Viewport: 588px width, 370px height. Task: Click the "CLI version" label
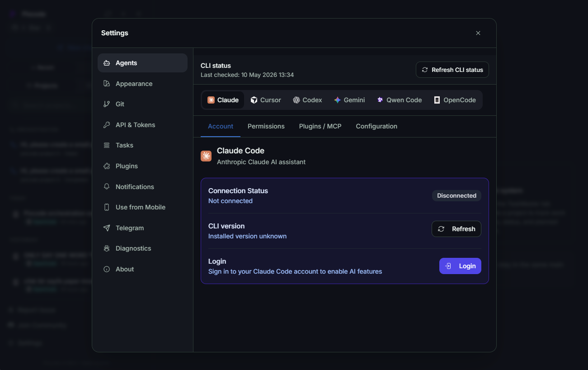[x=226, y=226]
